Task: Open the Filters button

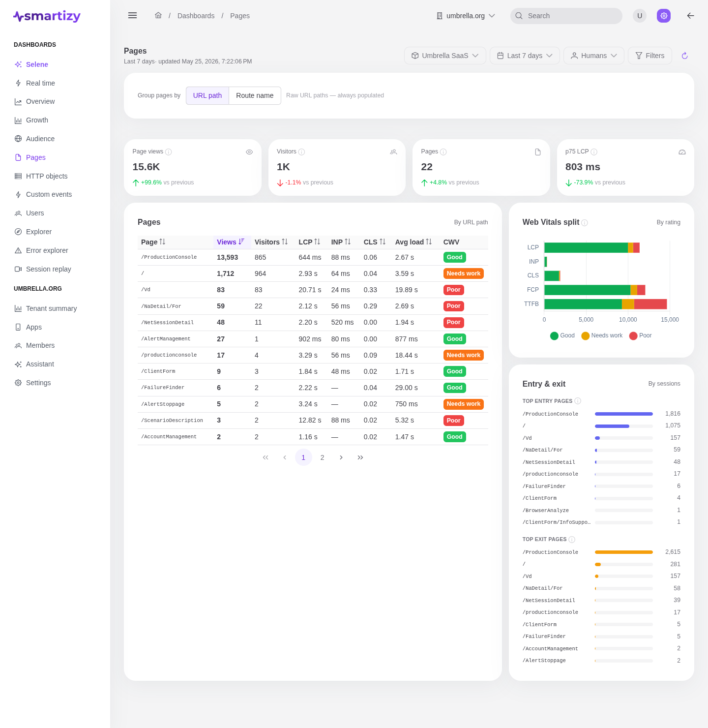Action: (x=650, y=56)
